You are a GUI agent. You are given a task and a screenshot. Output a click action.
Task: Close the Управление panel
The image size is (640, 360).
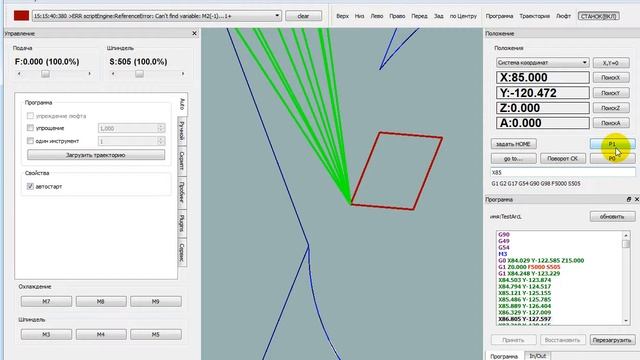(x=194, y=33)
